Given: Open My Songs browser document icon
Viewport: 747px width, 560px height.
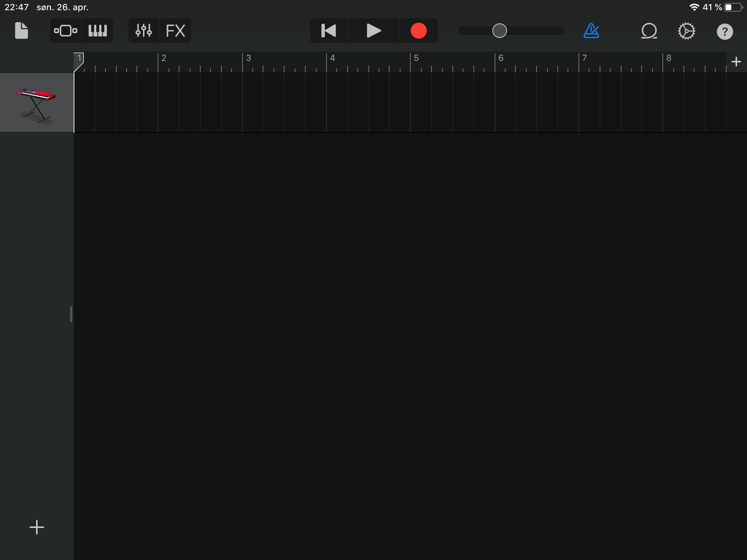Looking at the screenshot, I should (21, 31).
